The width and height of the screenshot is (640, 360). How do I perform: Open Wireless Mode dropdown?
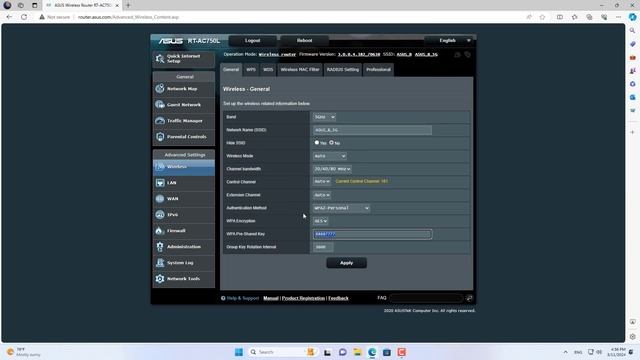pos(330,156)
